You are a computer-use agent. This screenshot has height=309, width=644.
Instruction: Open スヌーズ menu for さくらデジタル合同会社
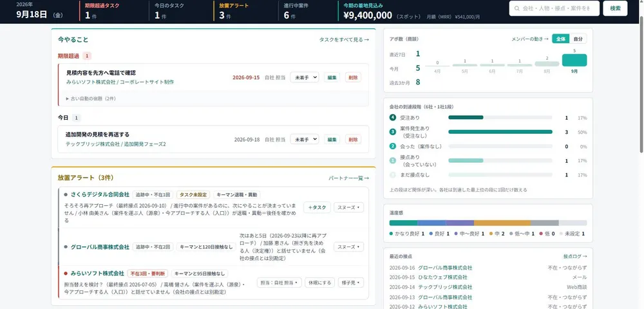tap(348, 208)
